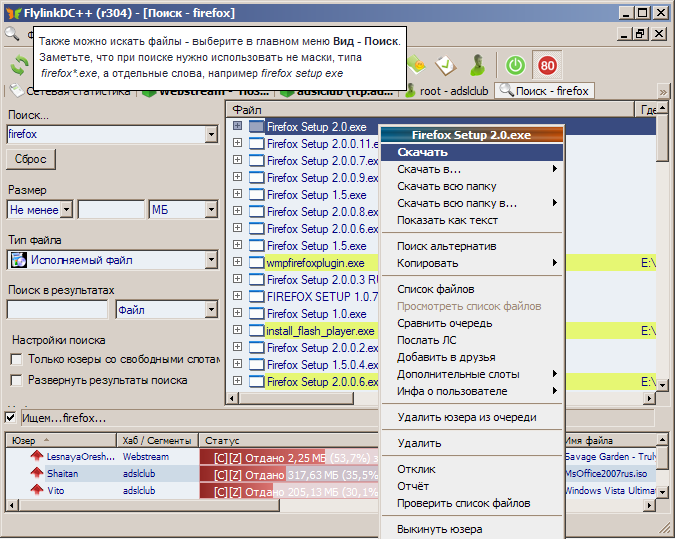
Task: Enable 'Только юзеры со свободными слотами' checkbox
Action: [16, 359]
